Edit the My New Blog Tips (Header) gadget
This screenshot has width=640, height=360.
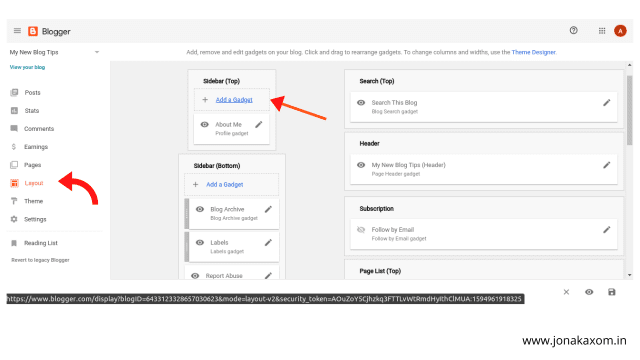(x=607, y=165)
